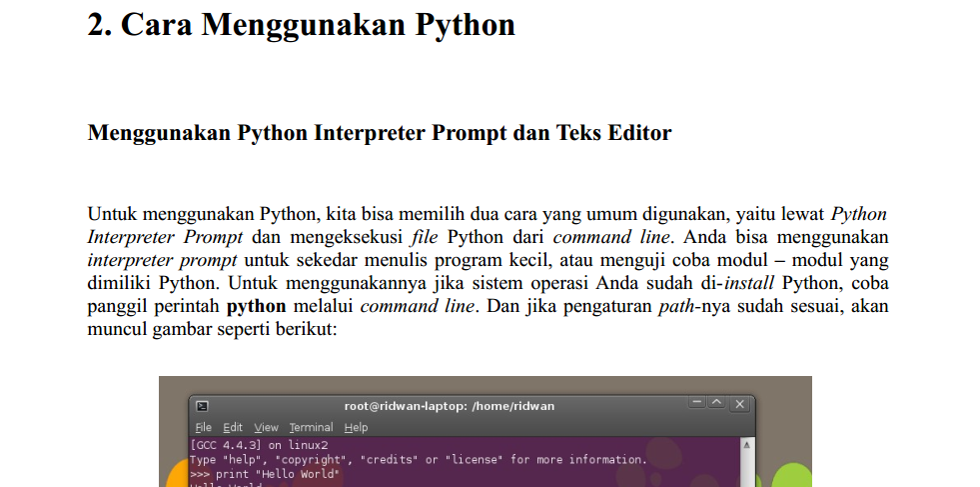Click the heading '2. Cara Menggunakan Python'
Viewport: 980px width, 487px height.
click(x=302, y=26)
